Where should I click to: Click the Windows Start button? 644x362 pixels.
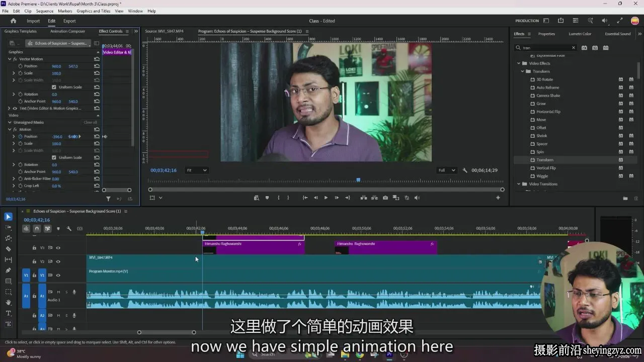coord(240,354)
